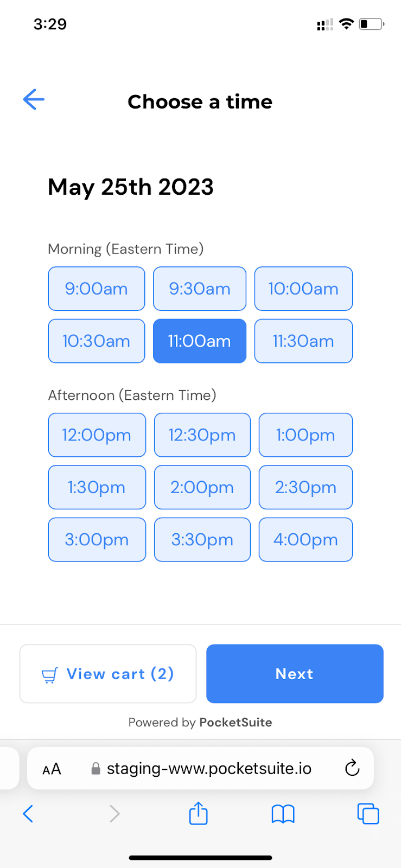Tap Safari's share icon
This screenshot has width=401, height=868.
pos(199,814)
